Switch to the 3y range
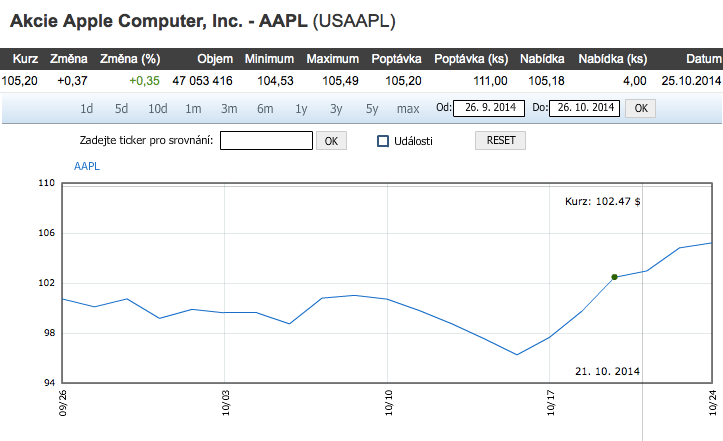 coord(336,108)
